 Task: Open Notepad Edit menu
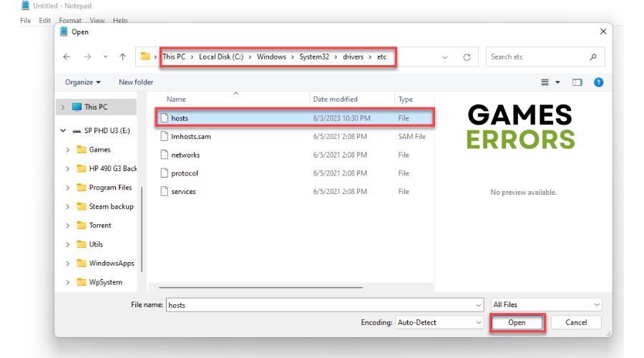coord(44,21)
